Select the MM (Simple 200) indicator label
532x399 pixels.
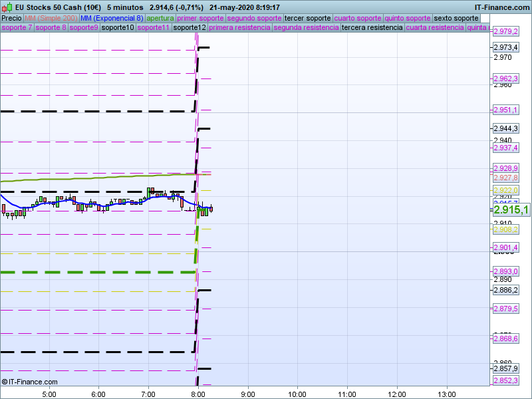(x=51, y=18)
